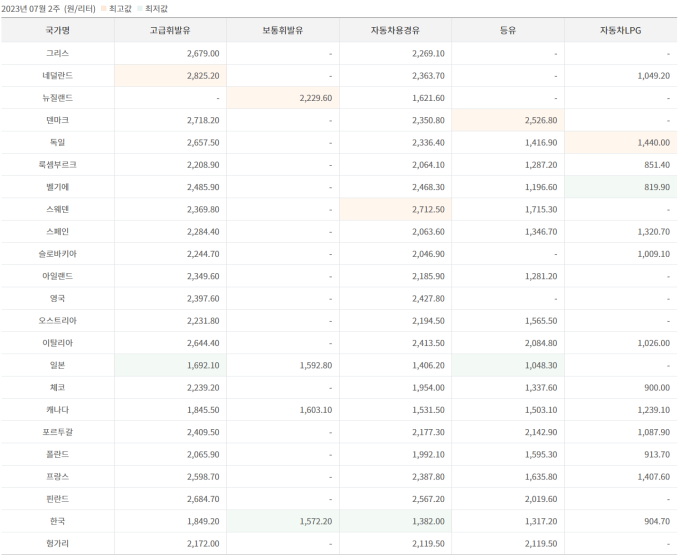
Task: Select the 덴마크 country row label
Action: click(x=57, y=120)
